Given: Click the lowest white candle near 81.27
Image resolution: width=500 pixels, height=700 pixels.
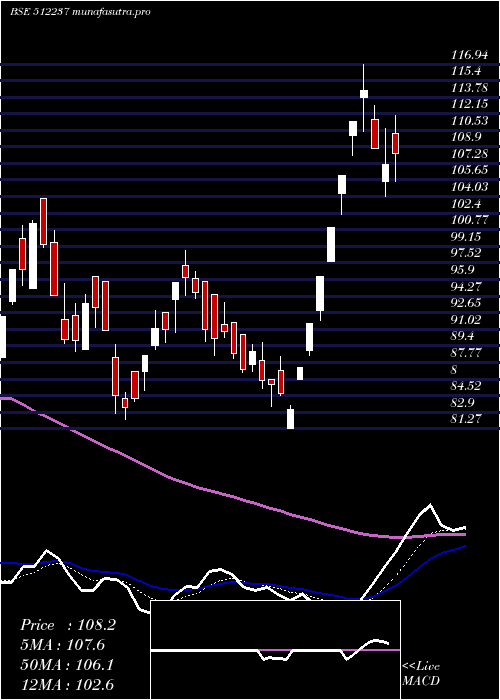Looking at the screenshot, I should 291,418.
